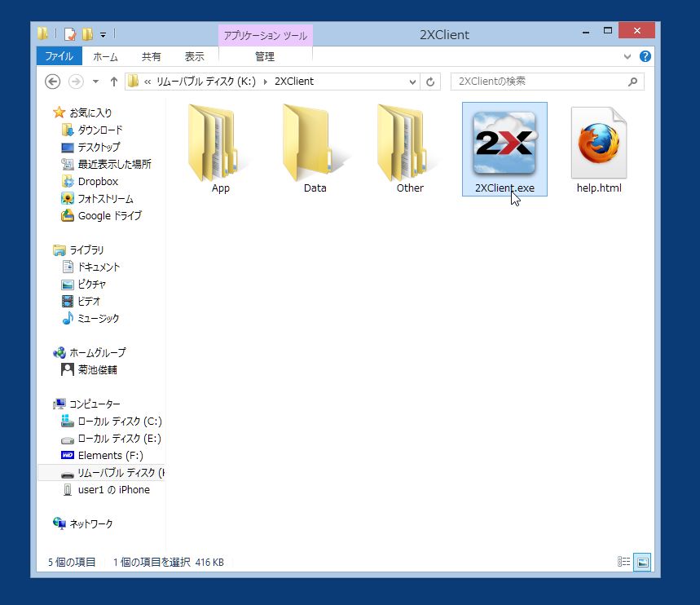The width and height of the screenshot is (700, 605).
Task: Switch to the 表示 ribbon tab
Action: click(x=194, y=57)
